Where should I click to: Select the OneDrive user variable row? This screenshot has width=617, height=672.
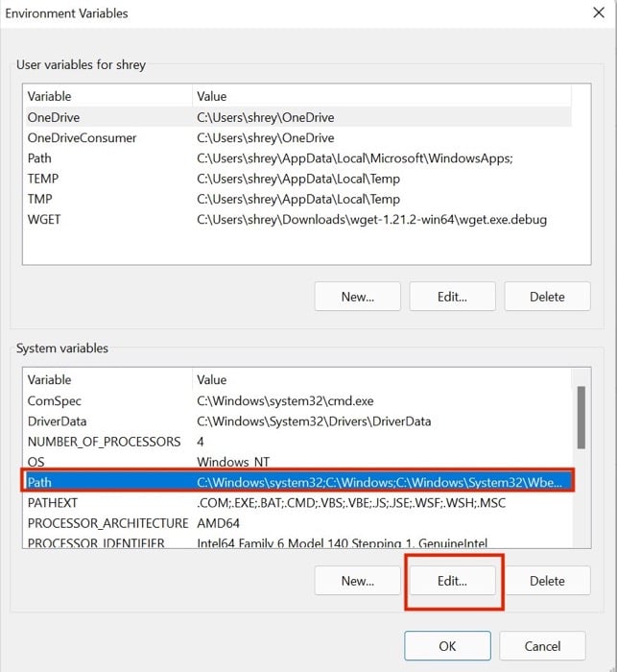pos(298,117)
